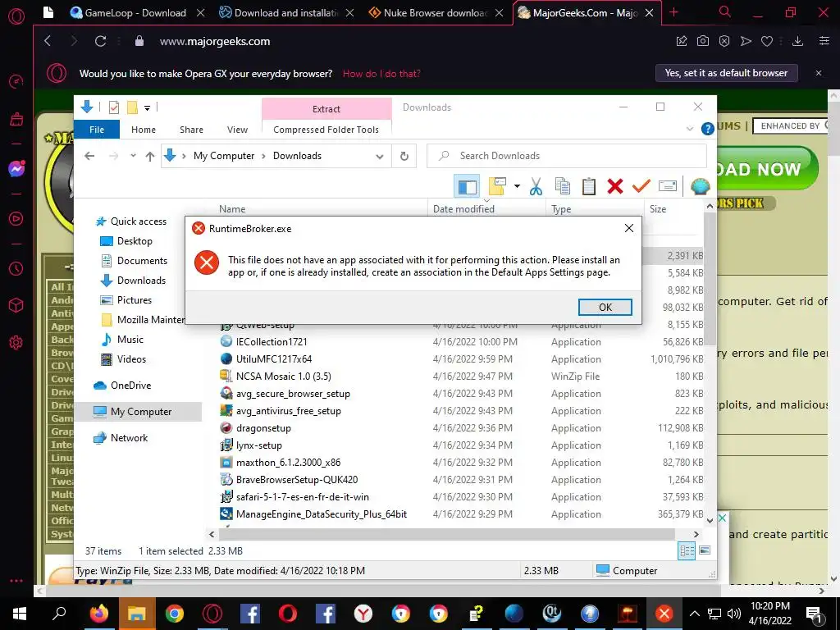Switch to the details view layout button
This screenshot has height=630, width=840.
[x=687, y=550]
